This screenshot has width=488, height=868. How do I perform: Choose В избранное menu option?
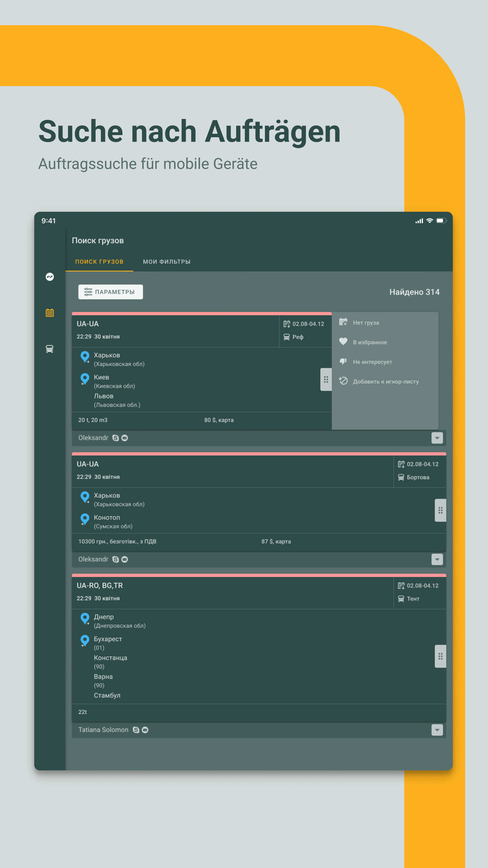pyautogui.click(x=370, y=342)
